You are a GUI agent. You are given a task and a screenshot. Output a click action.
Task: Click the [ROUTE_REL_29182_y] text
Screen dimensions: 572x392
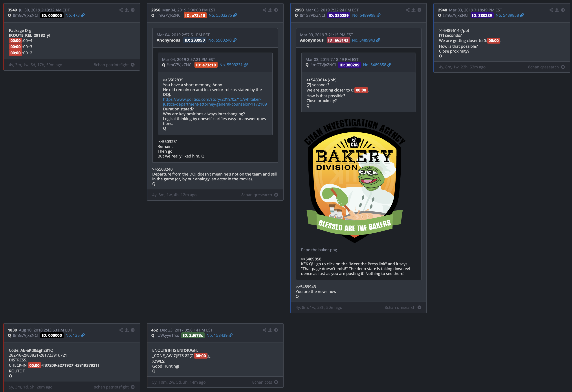(x=29, y=35)
